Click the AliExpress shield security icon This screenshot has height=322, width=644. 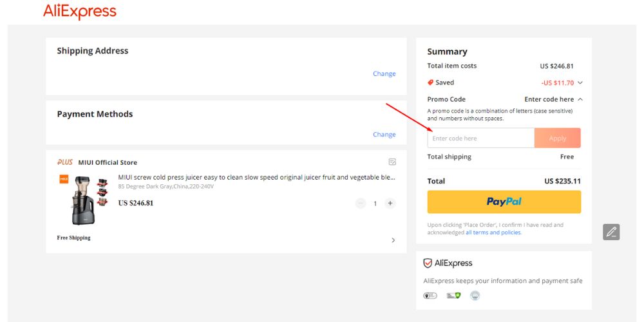pos(428,263)
